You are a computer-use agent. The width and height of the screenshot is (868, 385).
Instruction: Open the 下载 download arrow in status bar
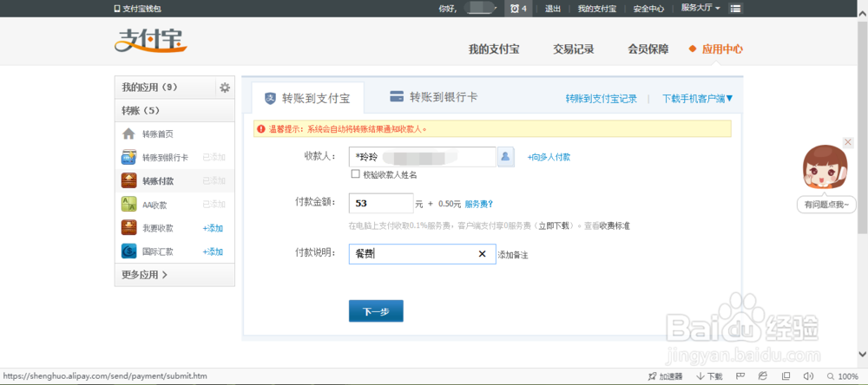click(x=700, y=376)
